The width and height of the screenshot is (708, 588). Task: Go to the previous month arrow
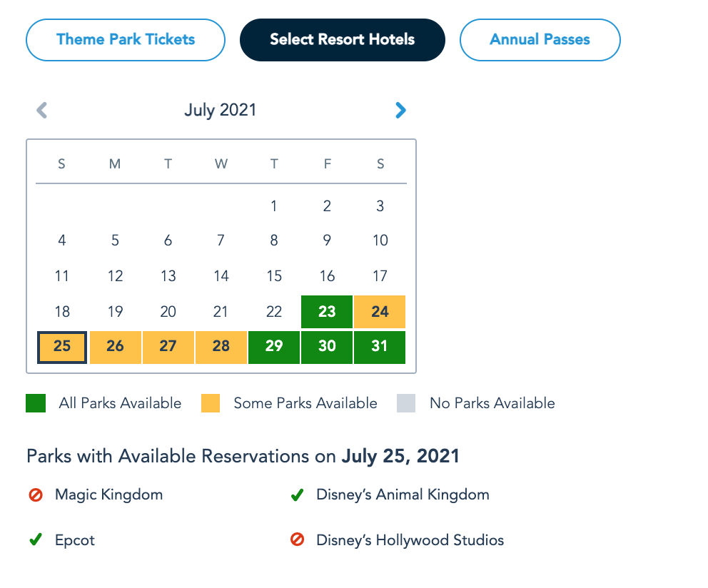[42, 110]
